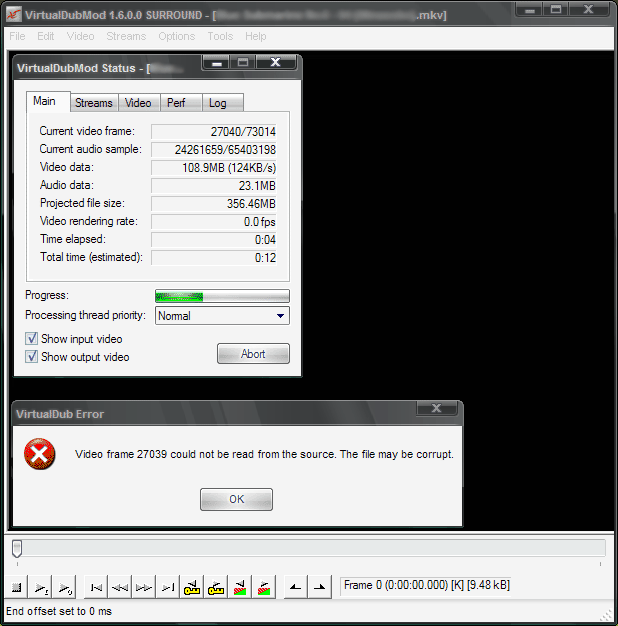Close the VirtualDubMod Status window
The width and height of the screenshot is (618, 626).
coord(276,62)
